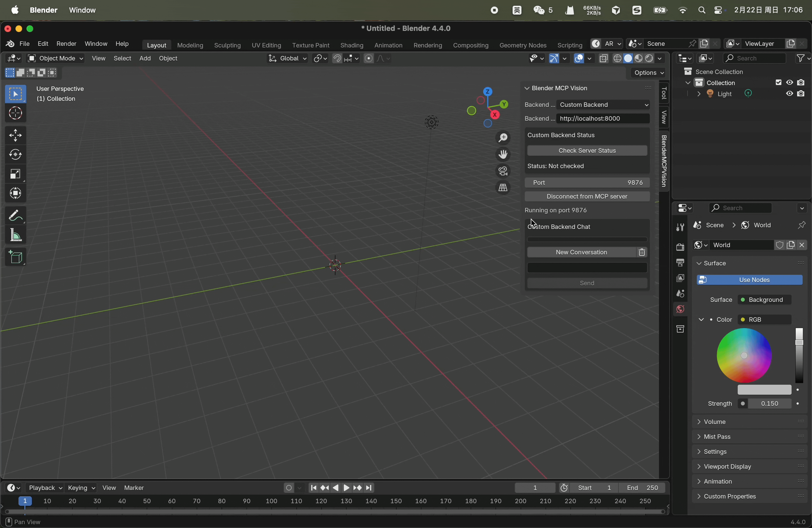Pick a color on the world color wheel
Screen dimensions: 812x528
click(744, 355)
